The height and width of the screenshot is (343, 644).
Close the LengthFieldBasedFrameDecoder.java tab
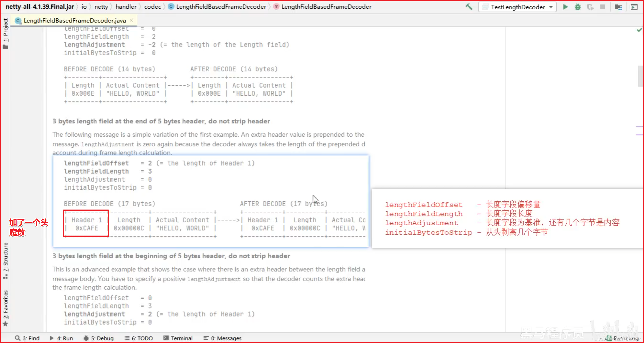click(x=132, y=20)
